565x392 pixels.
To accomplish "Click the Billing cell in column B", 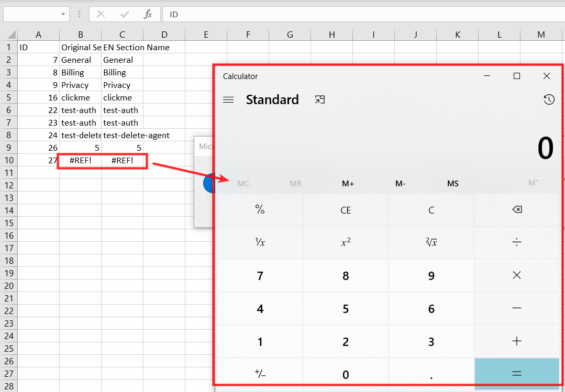I will (x=80, y=72).
